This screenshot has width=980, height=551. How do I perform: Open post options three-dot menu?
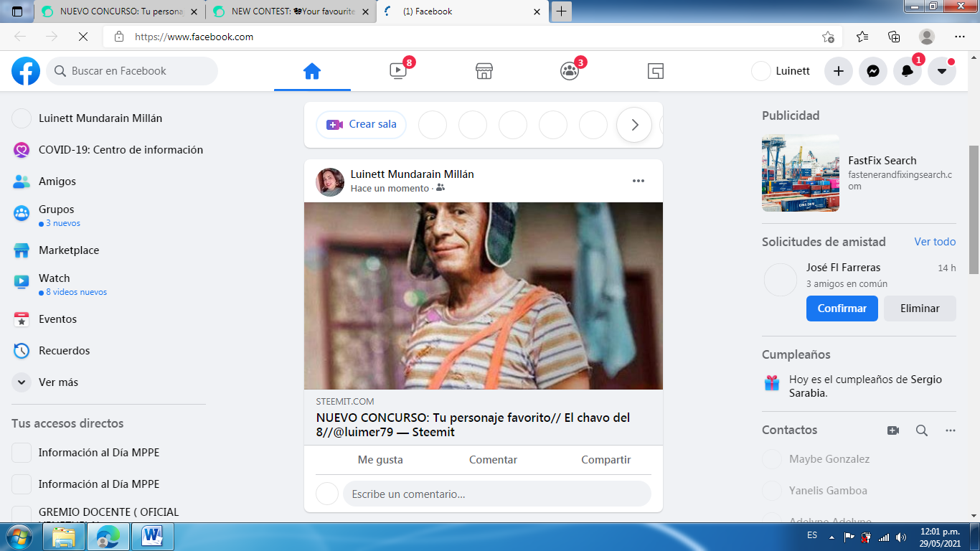[x=639, y=181]
